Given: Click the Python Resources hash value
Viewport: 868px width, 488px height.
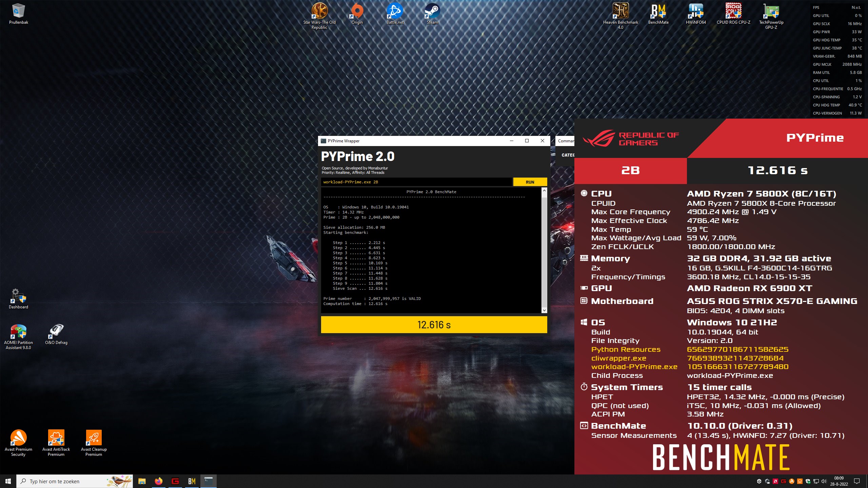Looking at the screenshot, I should pos(738,349).
